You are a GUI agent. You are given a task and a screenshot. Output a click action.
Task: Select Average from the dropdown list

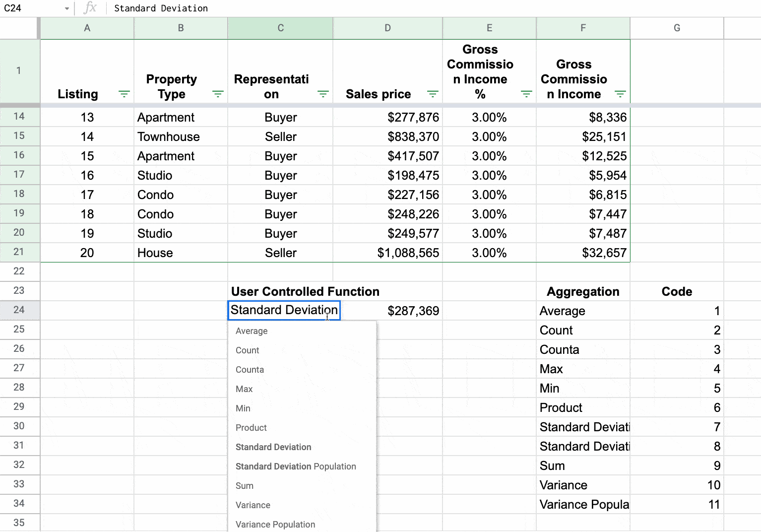pos(252,331)
